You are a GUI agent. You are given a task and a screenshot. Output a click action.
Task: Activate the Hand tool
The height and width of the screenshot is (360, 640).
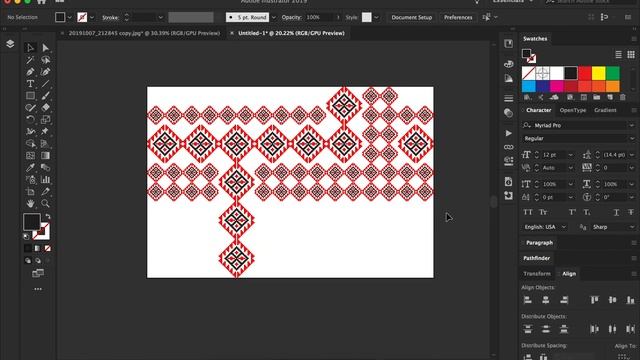coord(30,203)
